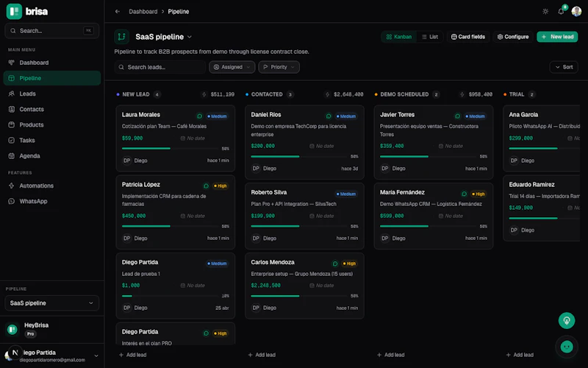Click progress bar on Carlos Mendoza card
Screen dimensions: 588x368
click(x=300, y=296)
